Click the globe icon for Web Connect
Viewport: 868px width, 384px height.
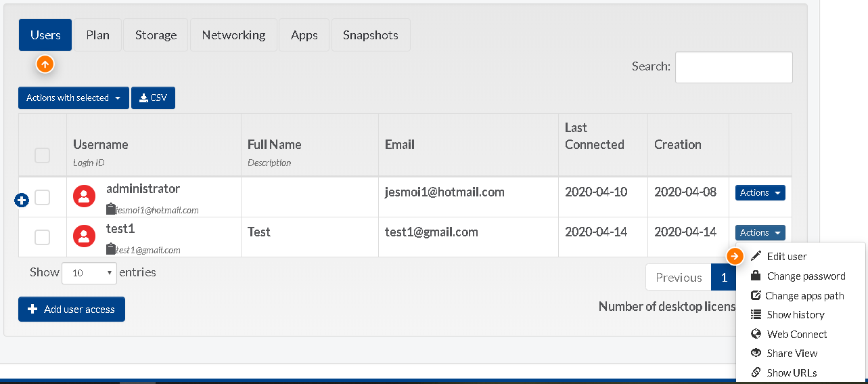[756, 334]
